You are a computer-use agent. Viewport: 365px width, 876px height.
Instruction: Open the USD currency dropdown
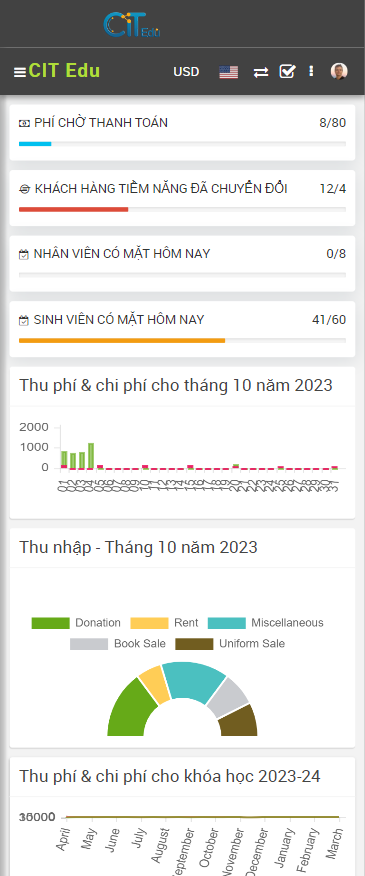186,72
